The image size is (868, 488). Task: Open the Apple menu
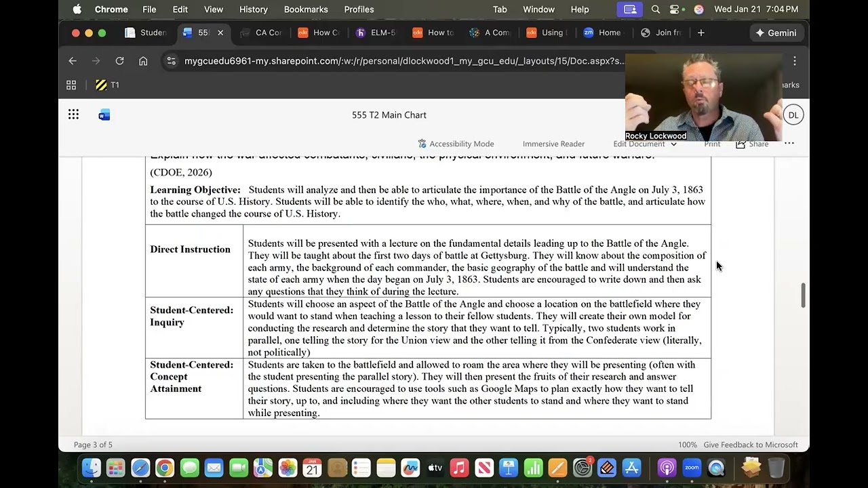click(77, 9)
